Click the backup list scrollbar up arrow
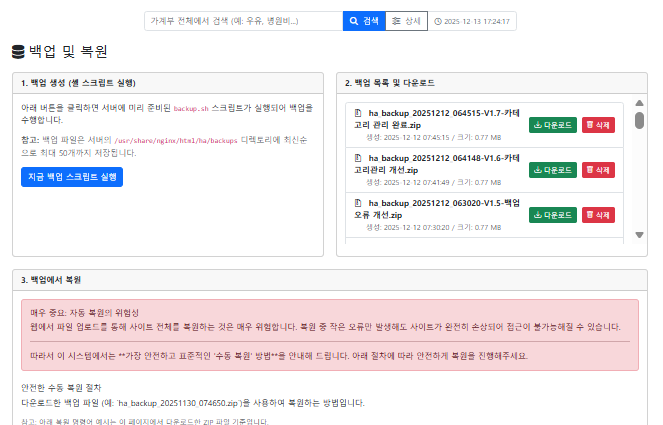 tap(639, 103)
